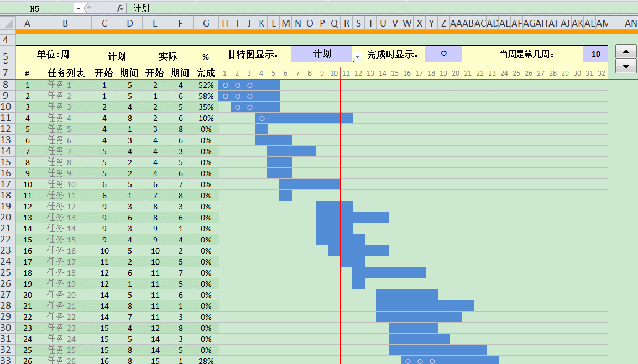Select task name 任务 4
Screen dimensions: 638x364
59,118
